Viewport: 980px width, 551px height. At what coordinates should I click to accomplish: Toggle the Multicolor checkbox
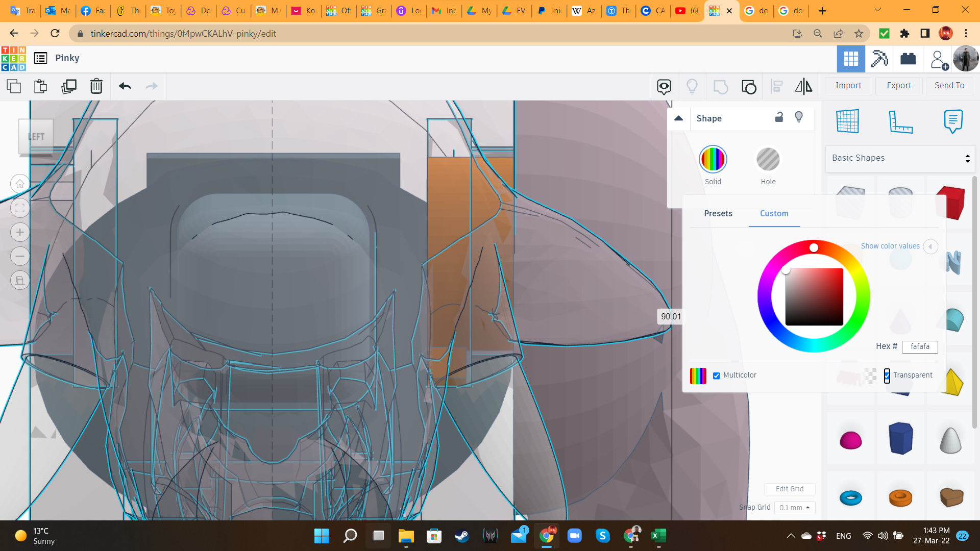coord(716,375)
